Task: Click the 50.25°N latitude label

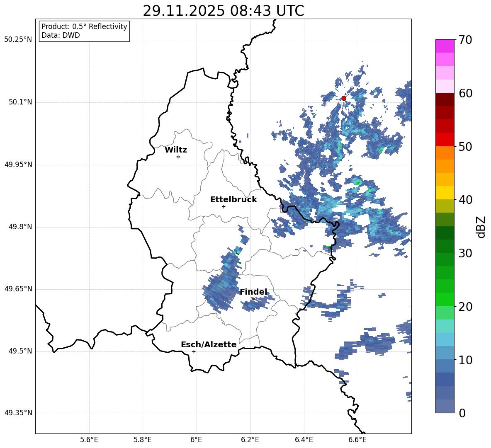Action: pyautogui.click(x=18, y=40)
